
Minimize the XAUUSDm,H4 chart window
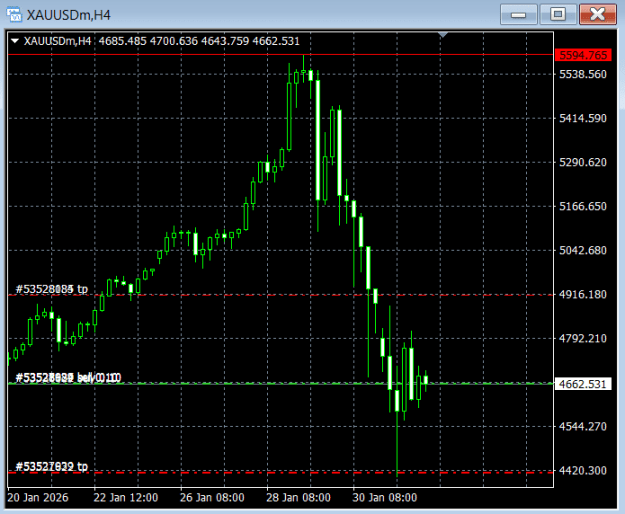(x=519, y=15)
